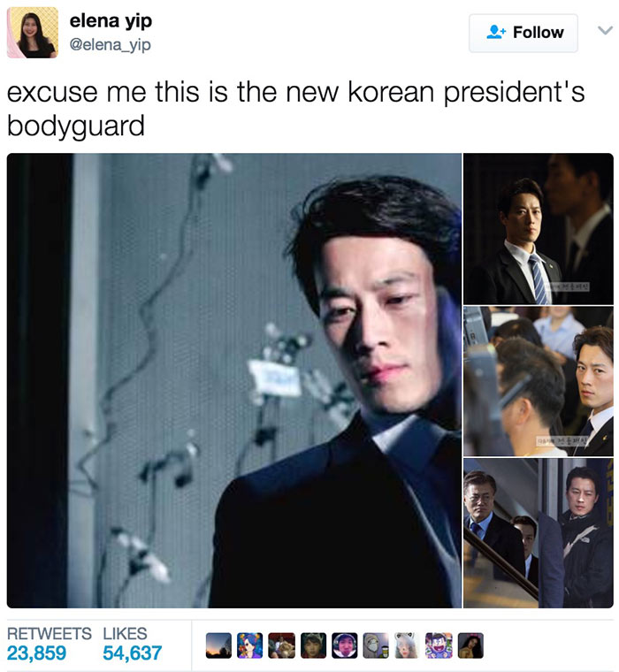Click the last liker avatar with the dark-haired woman
619x672 pixels.
470,645
